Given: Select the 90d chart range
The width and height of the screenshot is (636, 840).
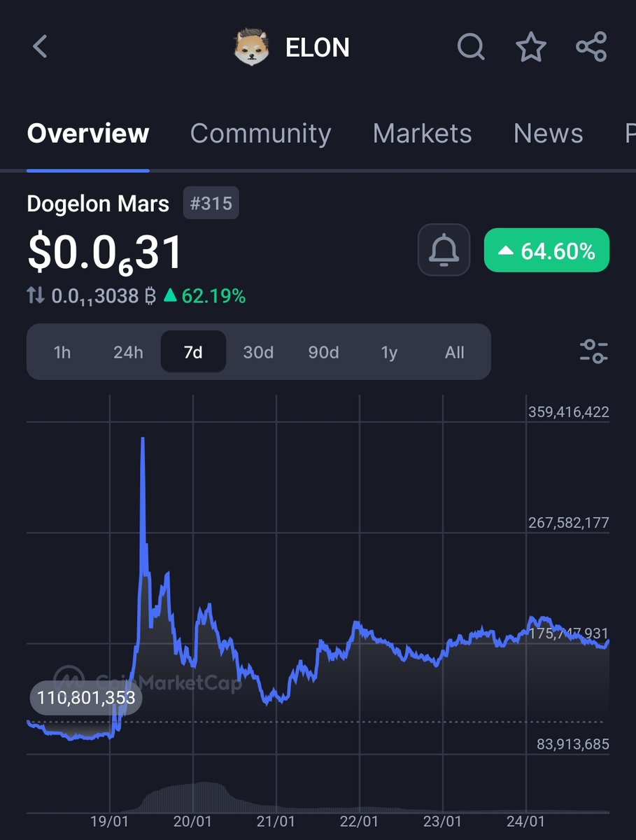Looking at the screenshot, I should click(323, 352).
